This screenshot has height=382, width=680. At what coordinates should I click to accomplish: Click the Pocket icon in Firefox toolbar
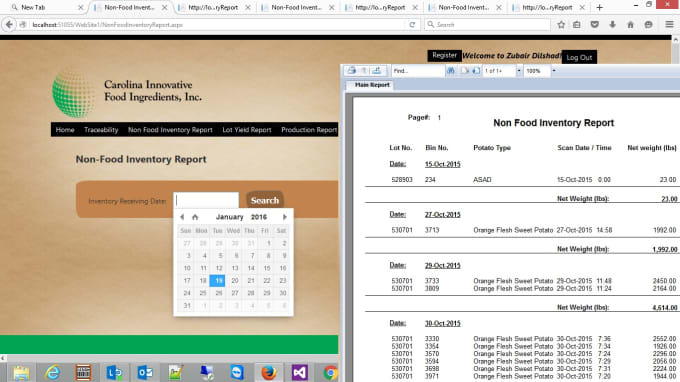tap(595, 25)
